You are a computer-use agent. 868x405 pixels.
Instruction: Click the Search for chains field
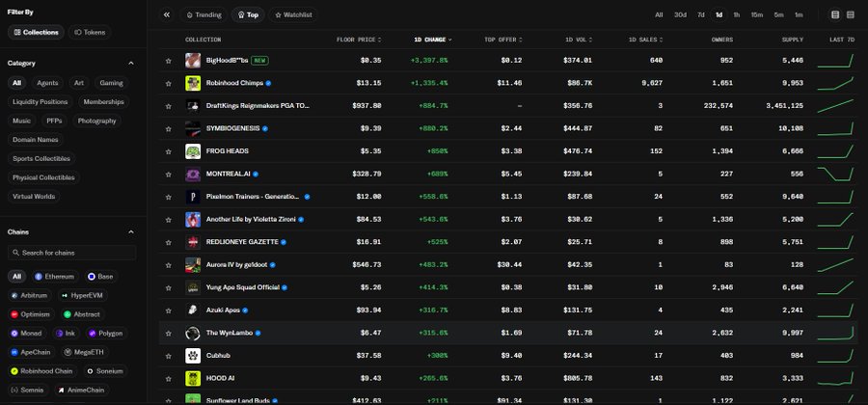coord(72,253)
